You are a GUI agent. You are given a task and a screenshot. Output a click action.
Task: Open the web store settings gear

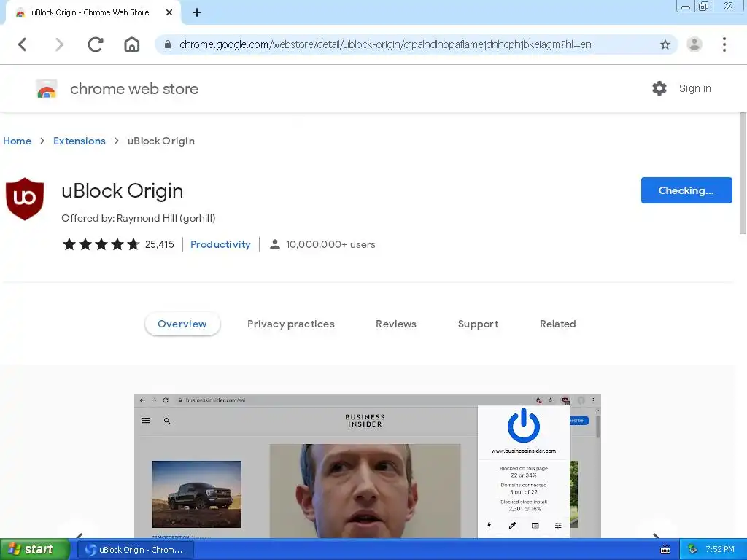point(659,88)
